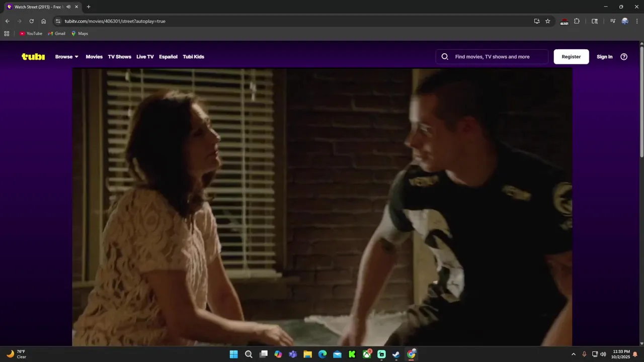Open Microsoft Teams from the taskbar
The image size is (644, 362).
coord(293,354)
